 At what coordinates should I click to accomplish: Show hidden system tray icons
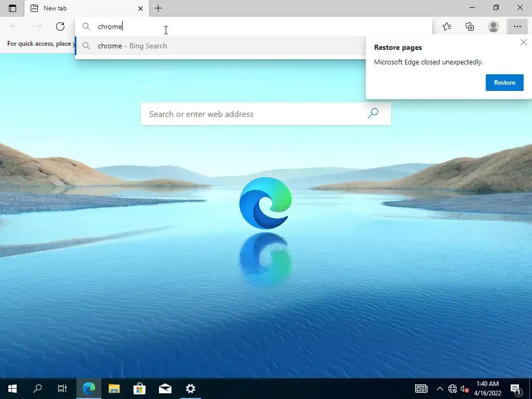(440, 389)
